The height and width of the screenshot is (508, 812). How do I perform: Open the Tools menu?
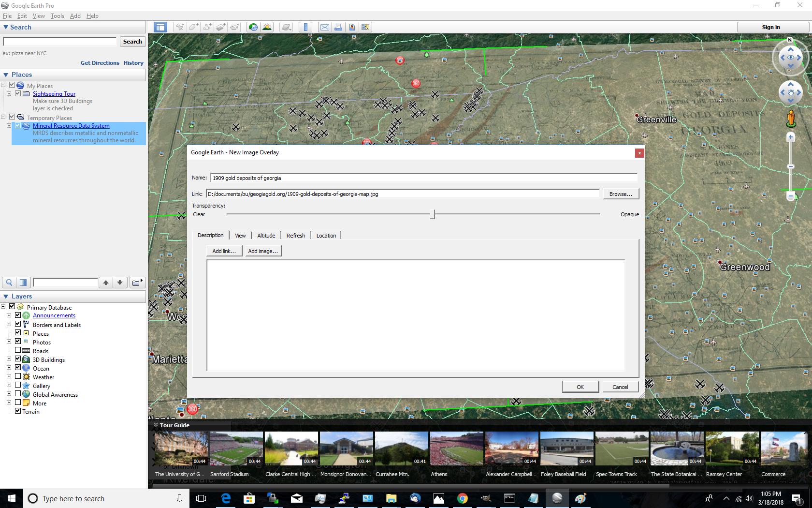[57, 16]
